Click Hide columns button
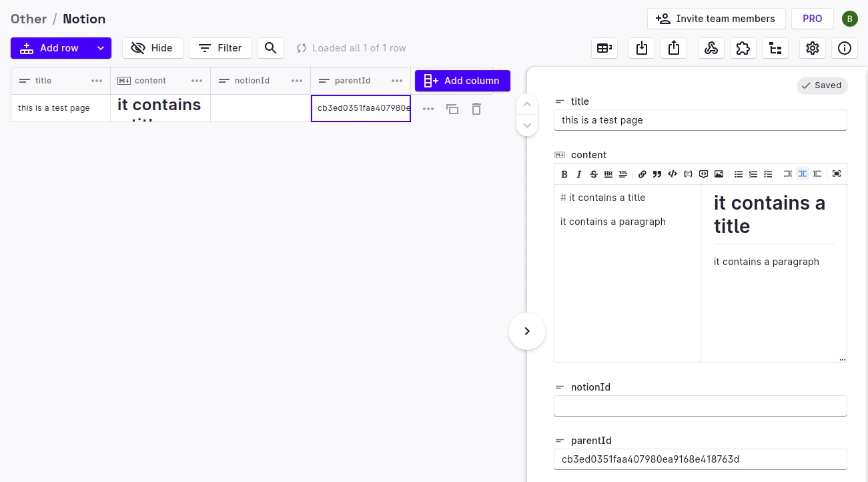Viewport: 868px width, 482px height. click(x=153, y=48)
